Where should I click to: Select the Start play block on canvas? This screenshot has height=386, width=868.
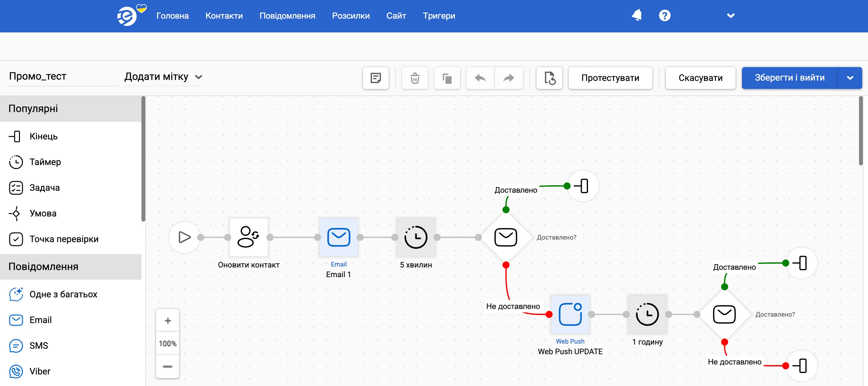click(184, 237)
